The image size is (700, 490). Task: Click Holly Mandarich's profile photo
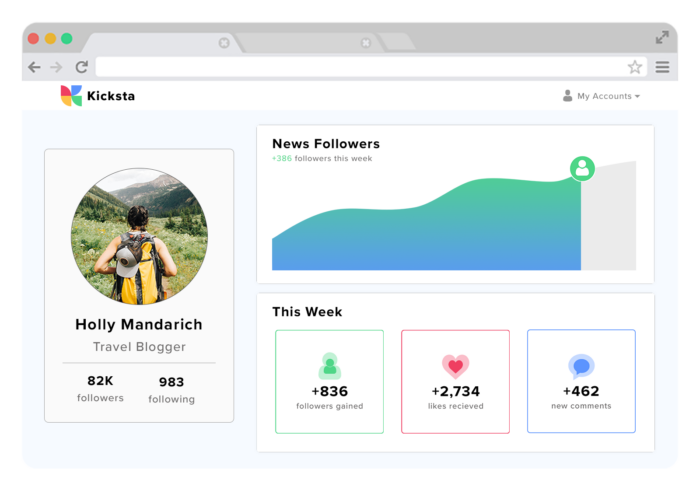tap(139, 236)
